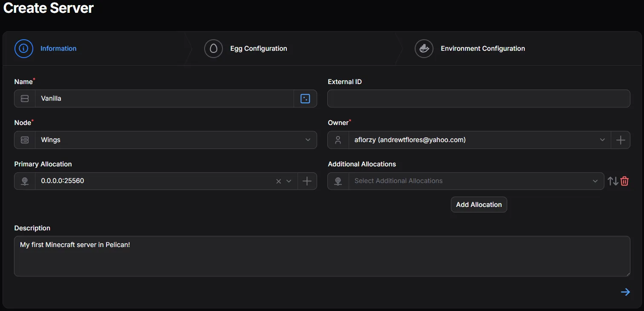
Task: Click the Information step info icon
Action: tap(24, 49)
